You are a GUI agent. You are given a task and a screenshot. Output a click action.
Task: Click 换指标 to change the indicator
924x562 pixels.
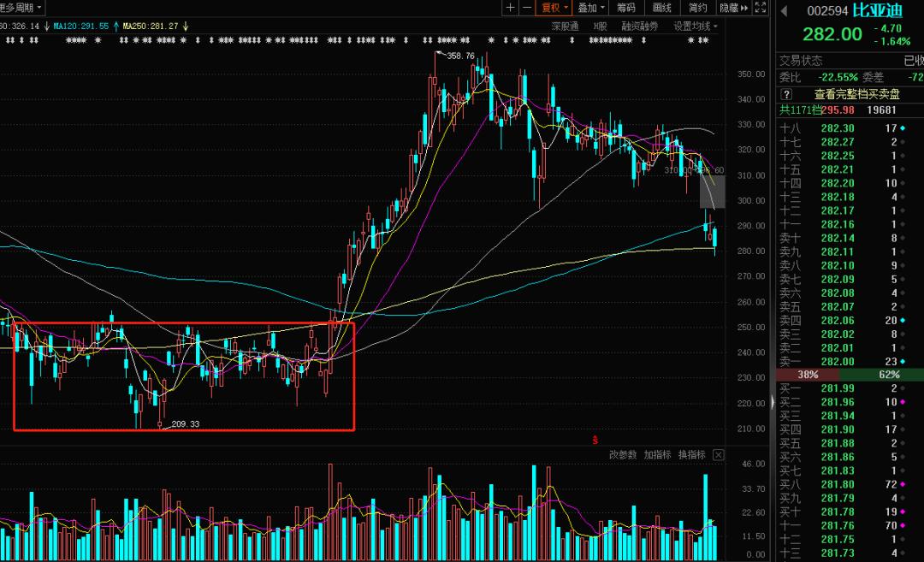(691, 455)
